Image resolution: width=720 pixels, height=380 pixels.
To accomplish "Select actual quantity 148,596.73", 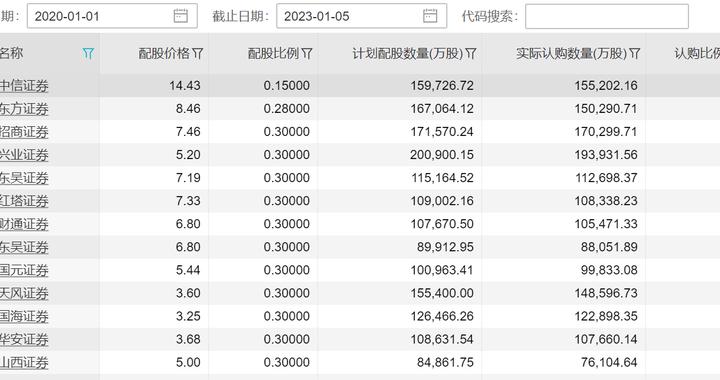I will 606,293.
